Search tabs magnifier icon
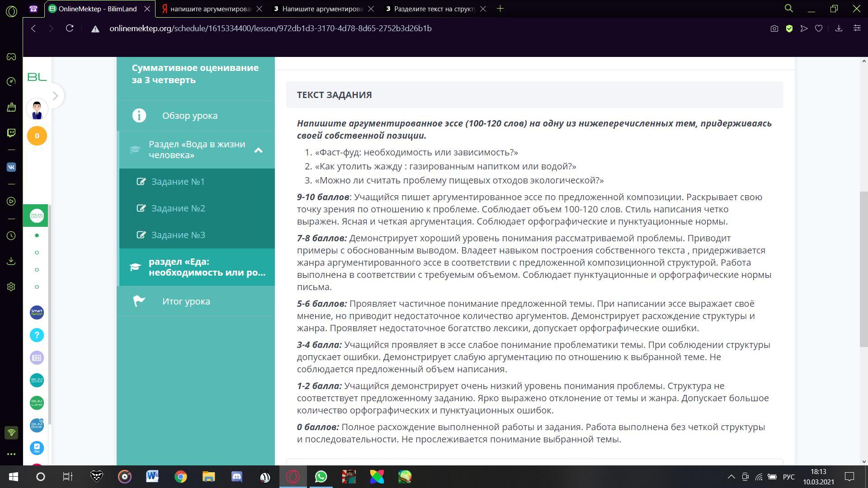 (789, 9)
